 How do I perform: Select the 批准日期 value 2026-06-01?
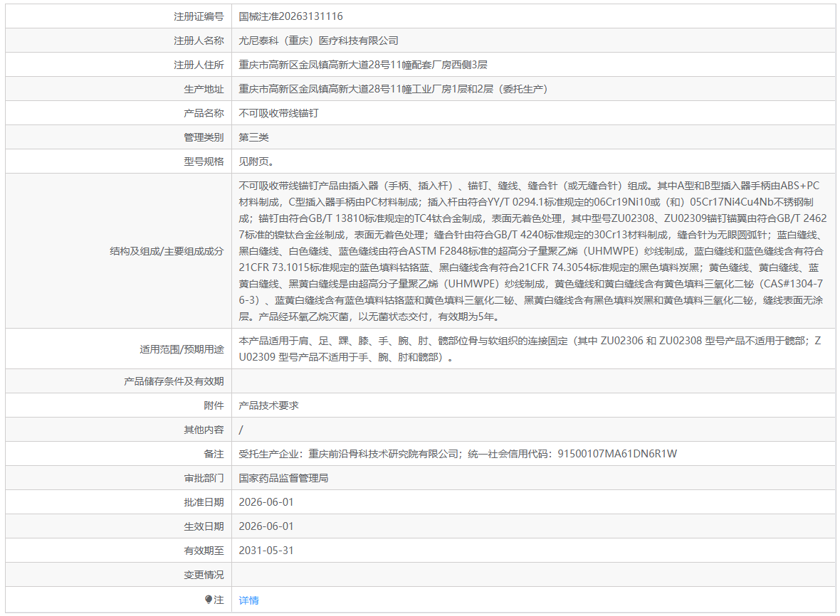click(266, 502)
